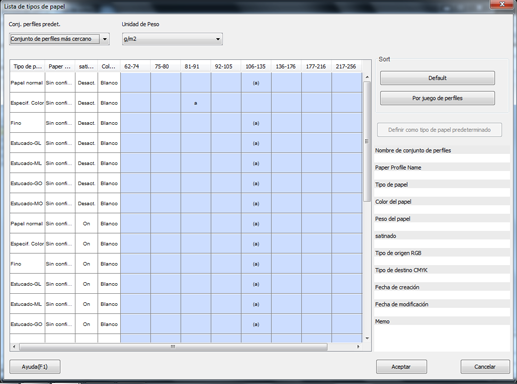
Task: Close the Lista de tipos de papel window
Action: tap(502, 4)
